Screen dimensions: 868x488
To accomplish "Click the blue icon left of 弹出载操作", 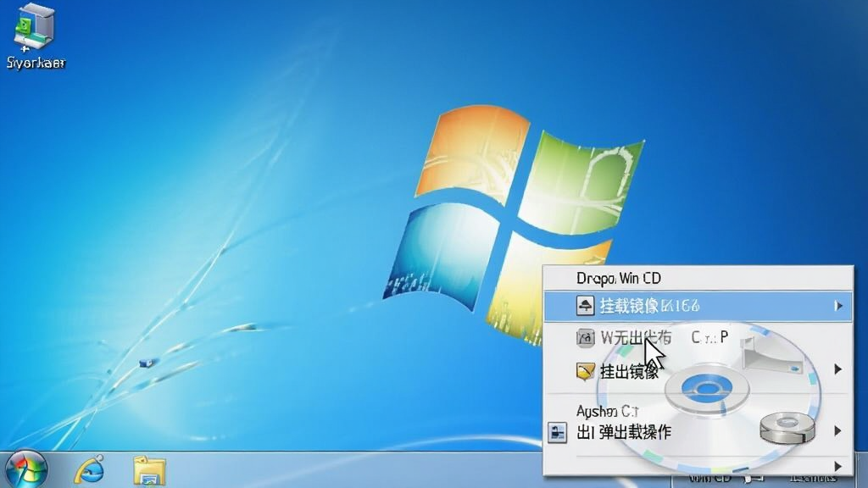I will click(x=558, y=432).
